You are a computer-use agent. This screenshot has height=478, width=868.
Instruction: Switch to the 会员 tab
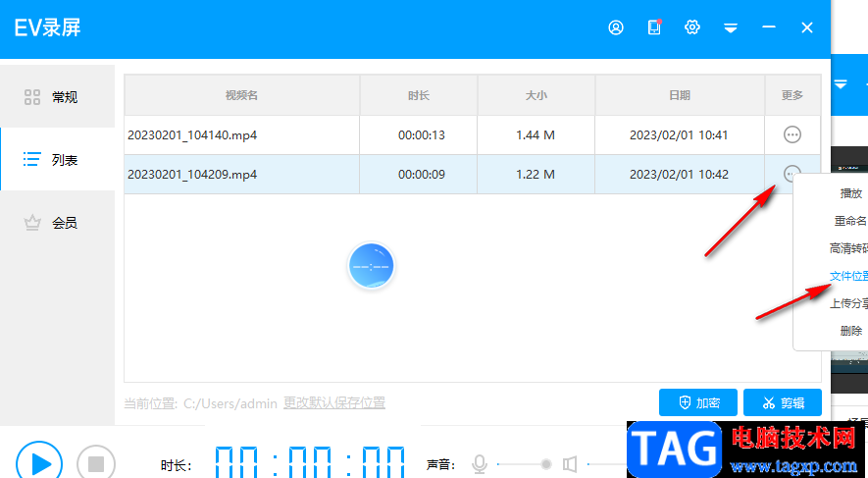click(x=58, y=223)
